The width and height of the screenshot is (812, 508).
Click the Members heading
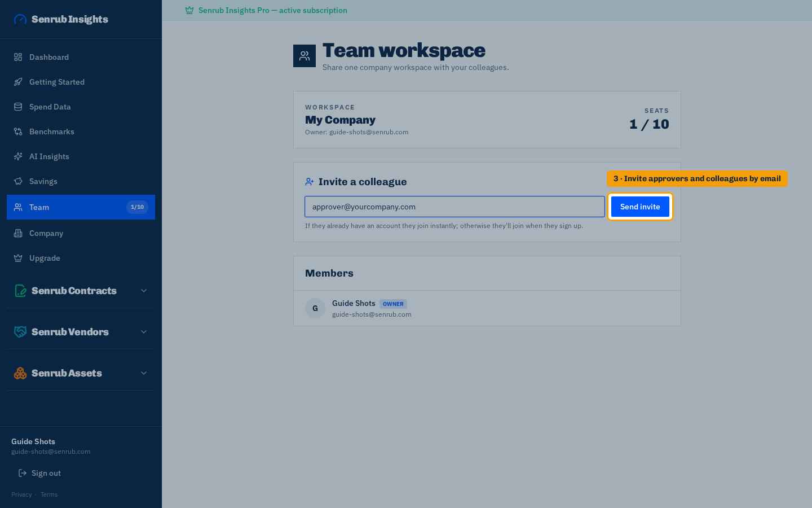(329, 273)
